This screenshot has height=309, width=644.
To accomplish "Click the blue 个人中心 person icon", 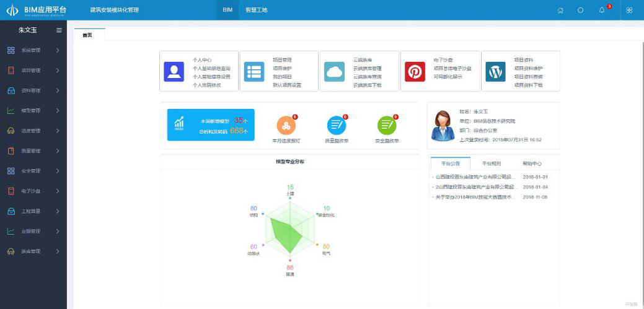I will [x=174, y=71].
